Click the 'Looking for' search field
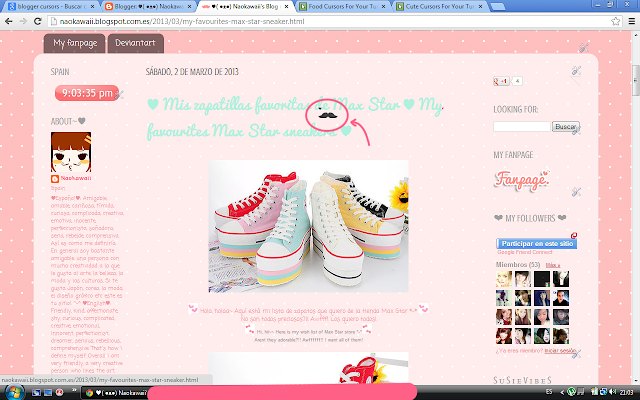The height and width of the screenshot is (400, 640). (x=522, y=127)
